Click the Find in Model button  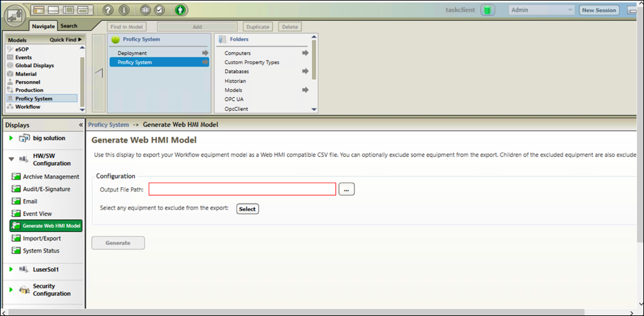(127, 27)
